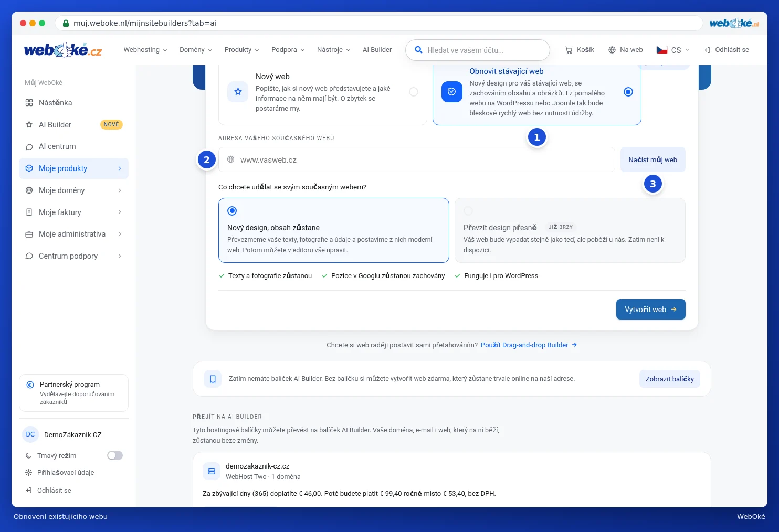Open AI Builder in the sidebar
Image resolution: width=779 pixels, height=532 pixels.
(x=73, y=125)
